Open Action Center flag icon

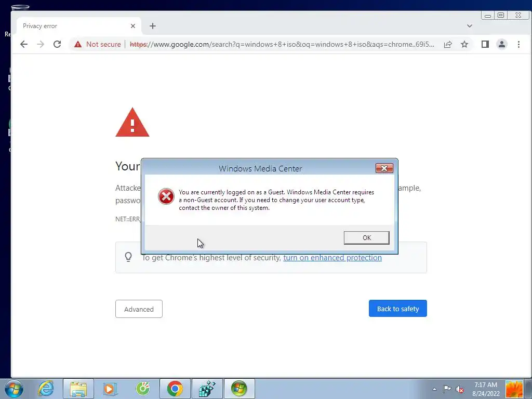coord(447,389)
